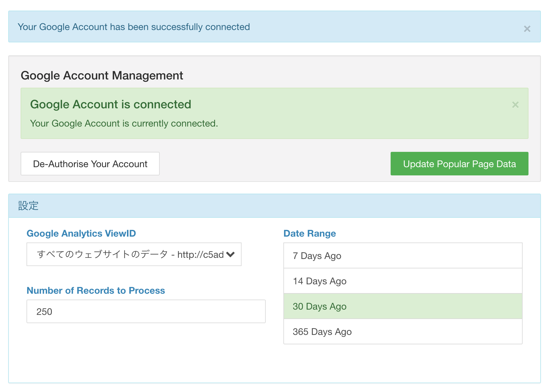Image resolution: width=555 pixels, height=392 pixels.
Task: Close the green Google Account connected notice
Action: 515,105
